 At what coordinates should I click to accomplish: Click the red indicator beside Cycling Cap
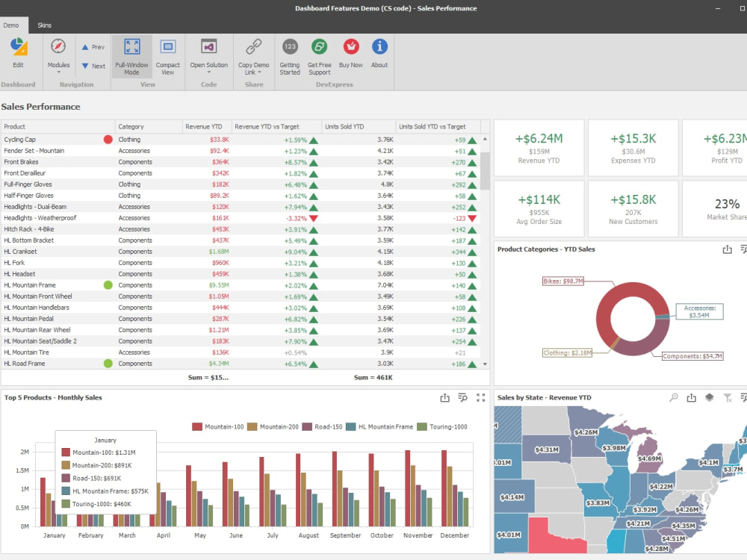pyautogui.click(x=108, y=140)
